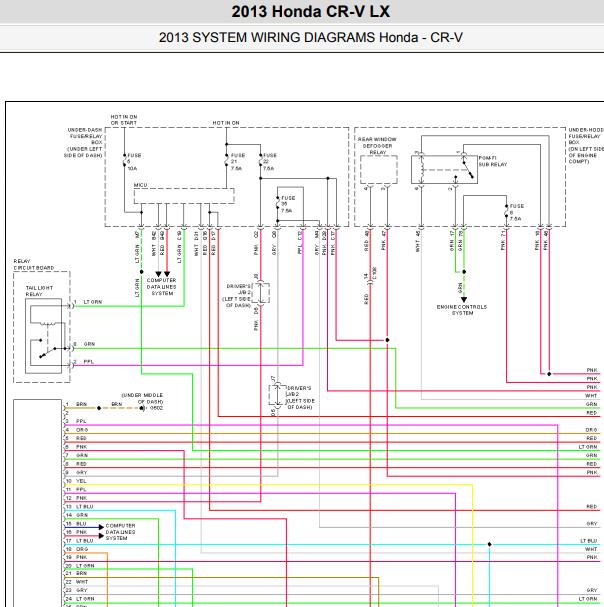
Task: Click connector pin row "13 LT BLU"
Action: pyautogui.click(x=79, y=506)
